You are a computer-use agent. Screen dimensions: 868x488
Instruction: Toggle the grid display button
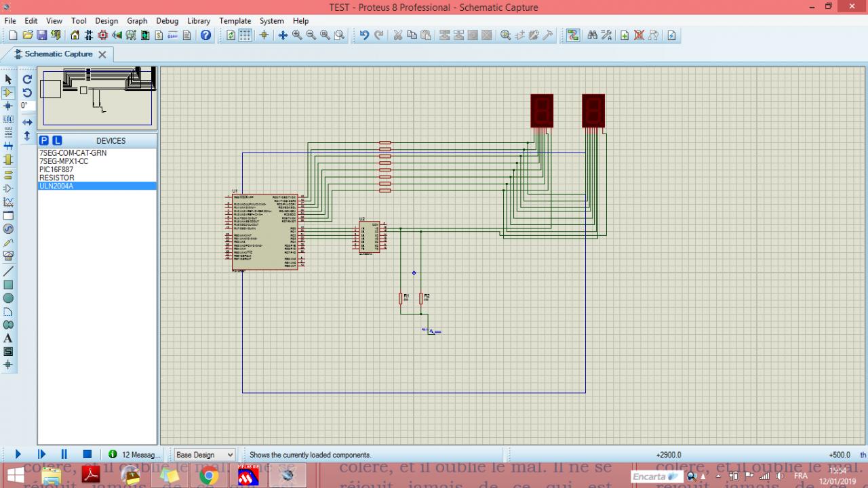tap(245, 35)
